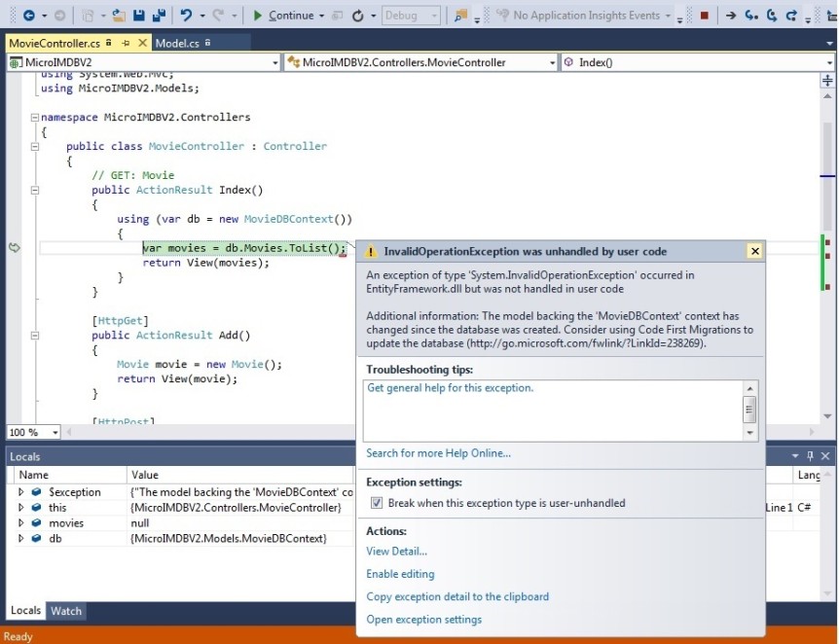Screen dimensions: 839x644
Task: Switch to the Watch tab
Action: point(66,611)
